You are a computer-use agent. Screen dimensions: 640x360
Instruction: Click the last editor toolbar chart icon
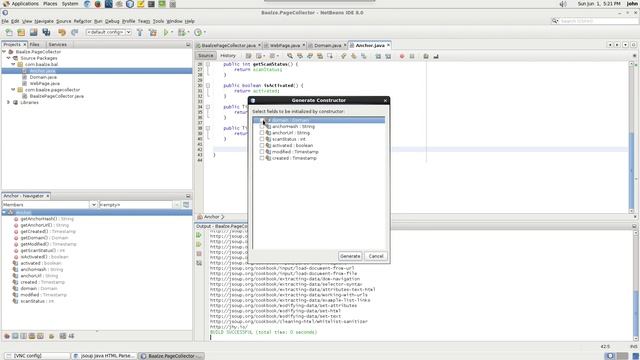click(436, 56)
